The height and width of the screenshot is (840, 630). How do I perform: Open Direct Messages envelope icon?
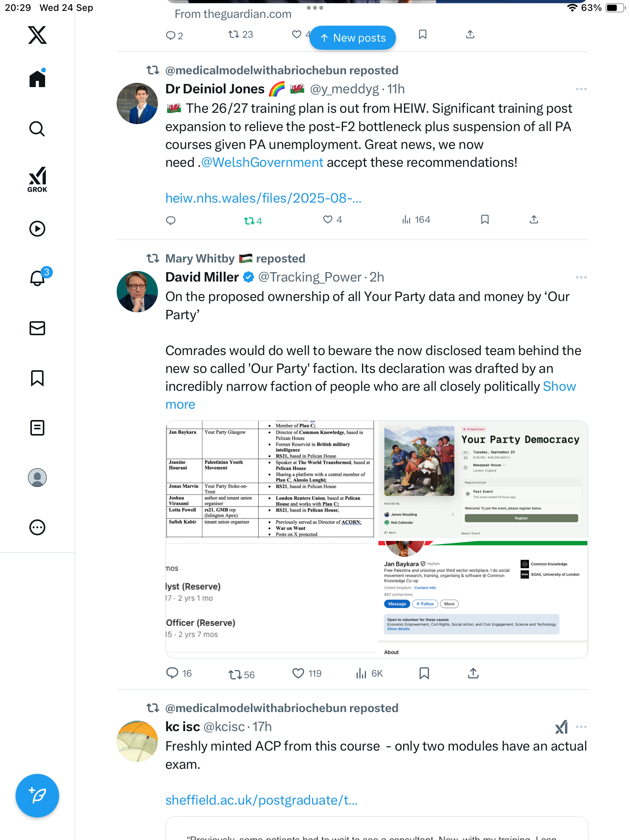point(37,328)
